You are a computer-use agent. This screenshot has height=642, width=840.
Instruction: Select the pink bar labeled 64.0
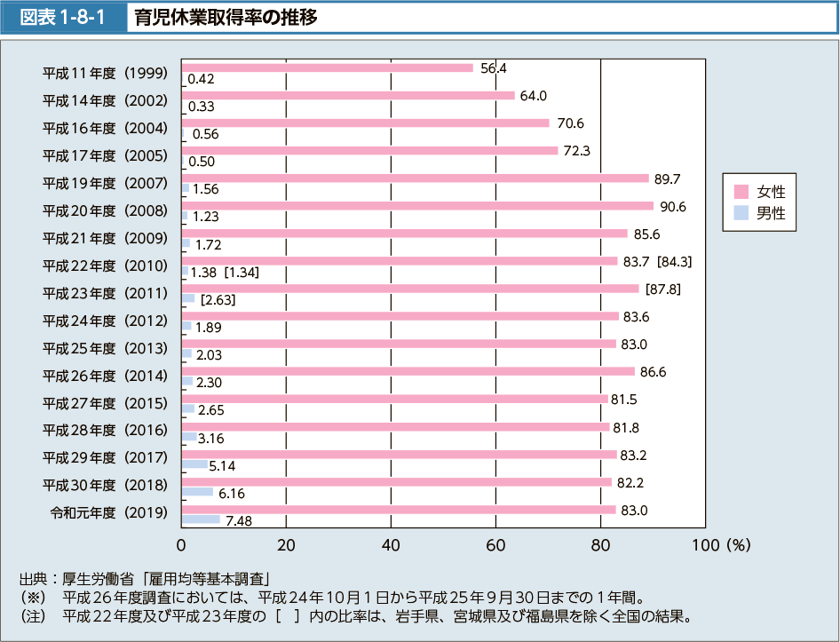coord(348,95)
